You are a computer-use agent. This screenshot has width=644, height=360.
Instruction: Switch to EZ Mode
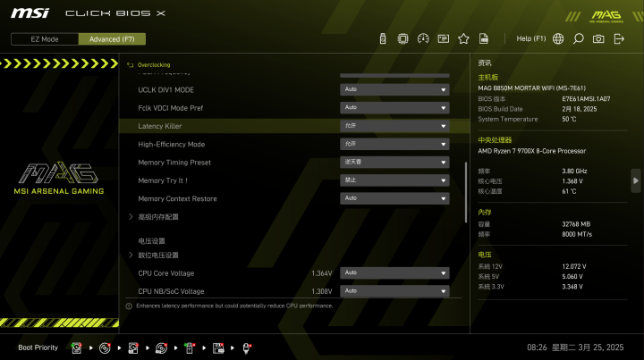coord(45,39)
